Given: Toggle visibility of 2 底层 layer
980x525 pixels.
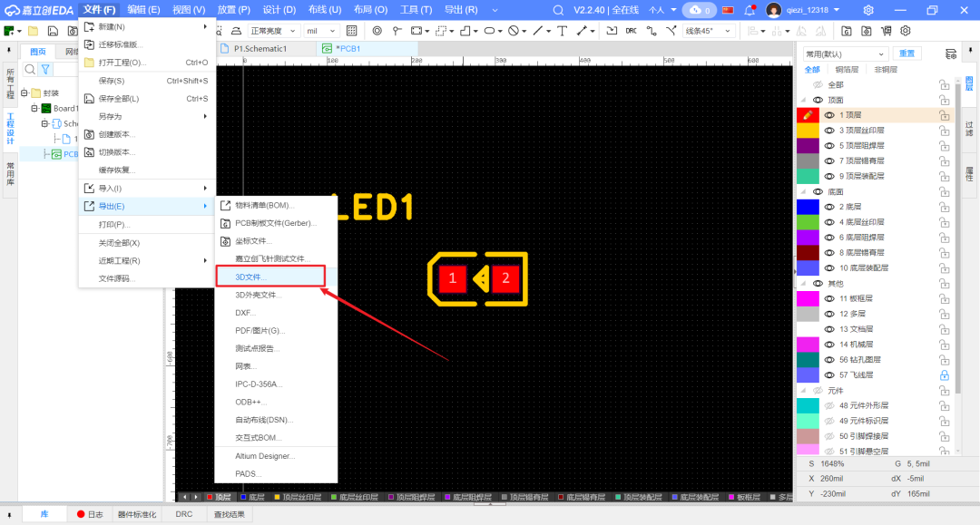Looking at the screenshot, I should (829, 207).
